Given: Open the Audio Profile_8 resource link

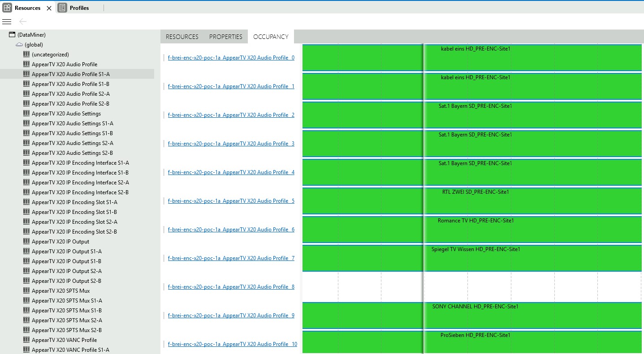Looking at the screenshot, I should (x=231, y=287).
